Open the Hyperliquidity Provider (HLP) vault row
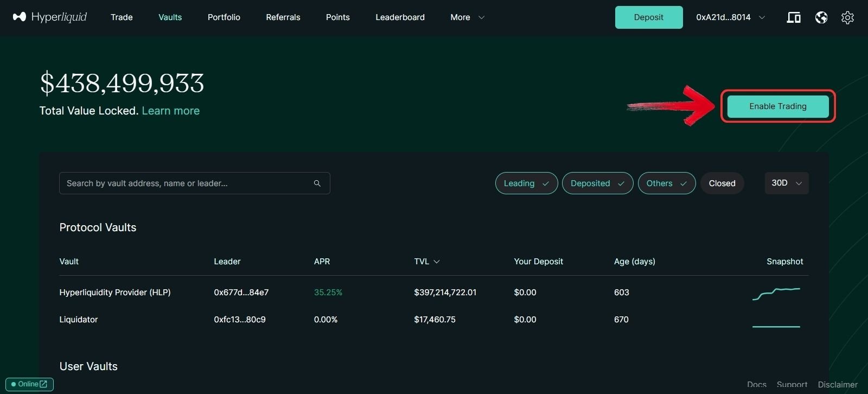This screenshot has width=868, height=394. [434, 293]
